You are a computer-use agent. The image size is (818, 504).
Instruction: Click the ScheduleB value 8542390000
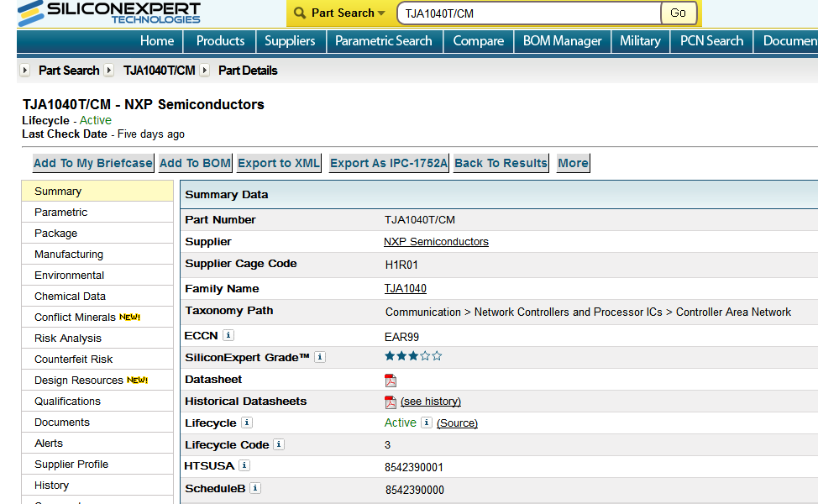415,490
